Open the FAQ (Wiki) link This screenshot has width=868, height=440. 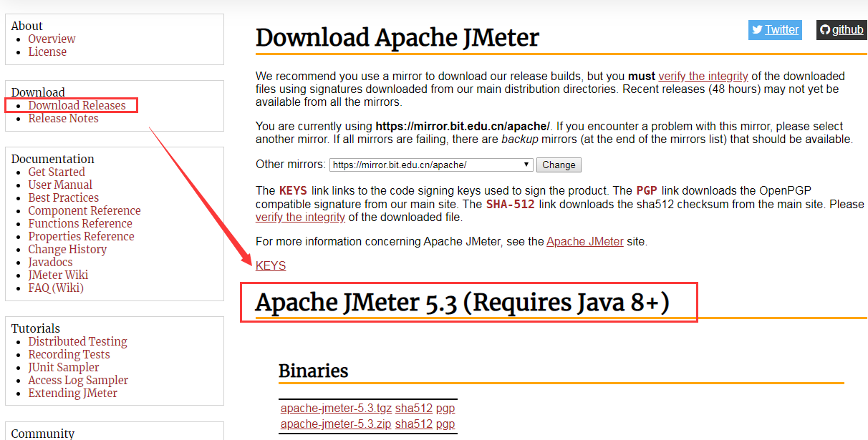(56, 288)
